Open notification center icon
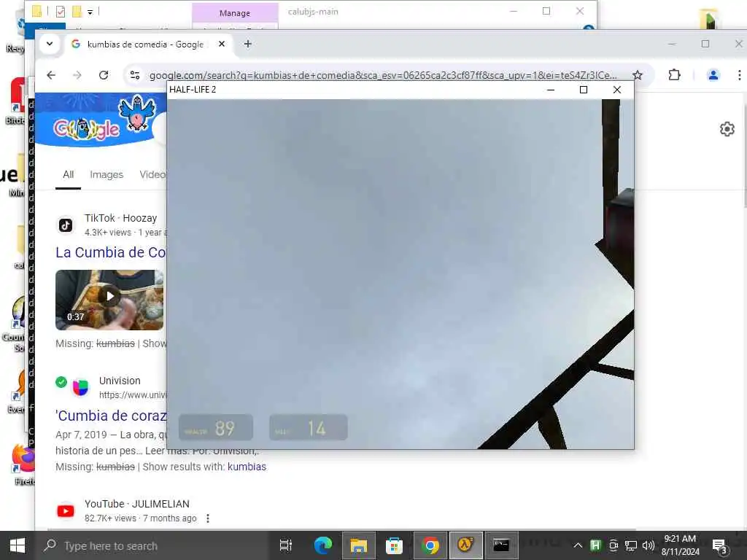The height and width of the screenshot is (560, 747). (719, 546)
